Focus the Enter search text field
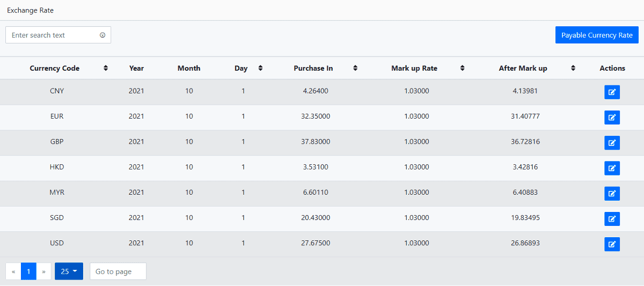Viewport: 644px width, 286px height. click(53, 35)
